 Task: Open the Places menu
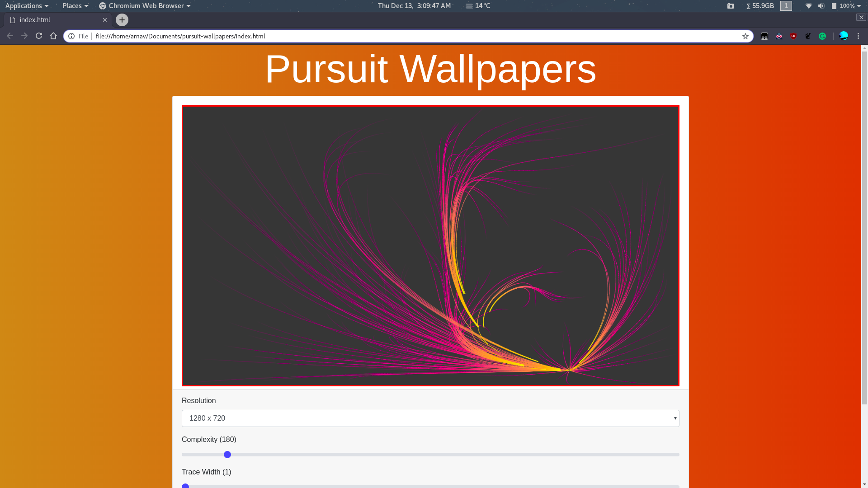(x=75, y=6)
